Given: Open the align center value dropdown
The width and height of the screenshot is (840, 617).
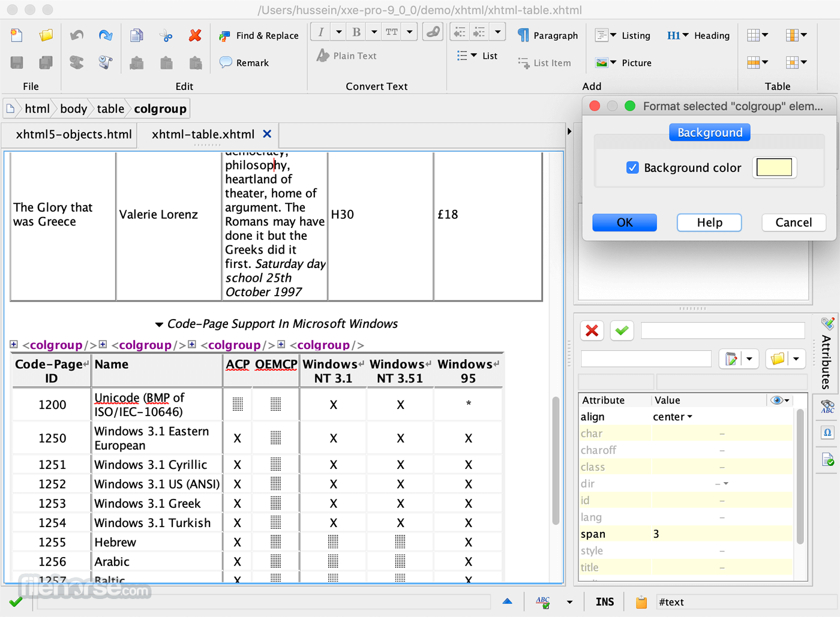Looking at the screenshot, I should [673, 417].
